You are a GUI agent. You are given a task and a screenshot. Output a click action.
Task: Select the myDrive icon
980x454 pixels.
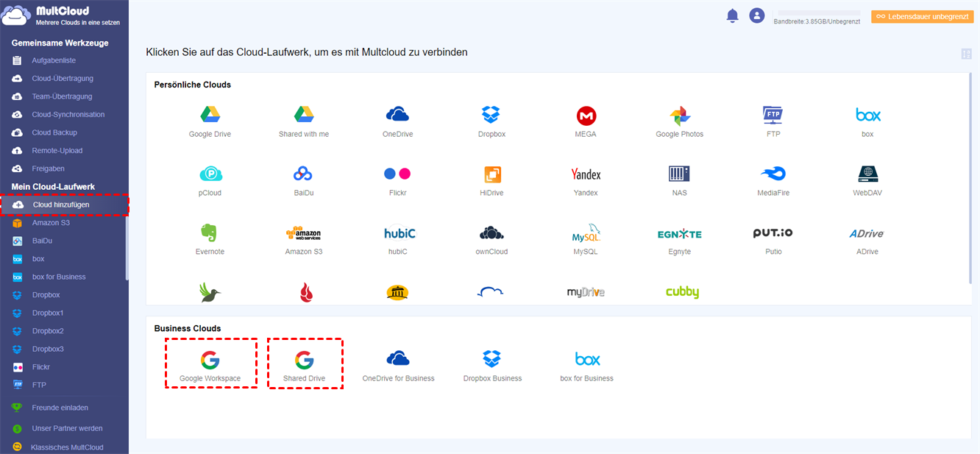coord(586,292)
